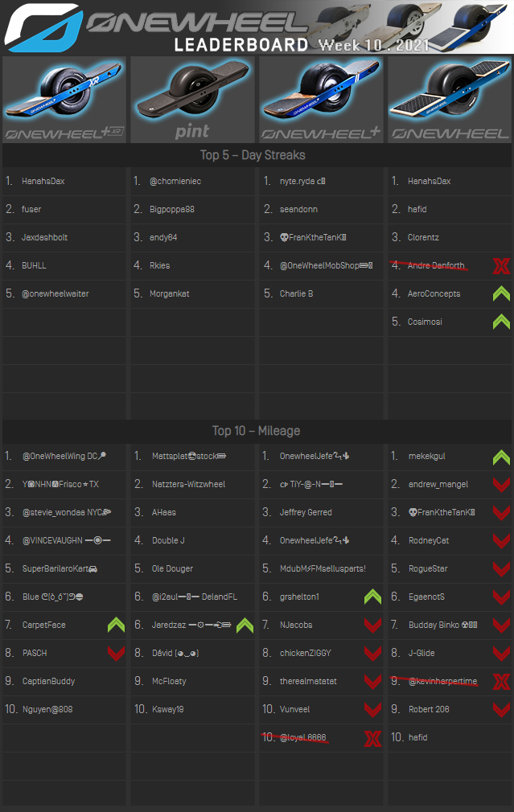The width and height of the screenshot is (514, 812).
Task: Select the Onewheel+ XR board image
Action: click(x=64, y=99)
